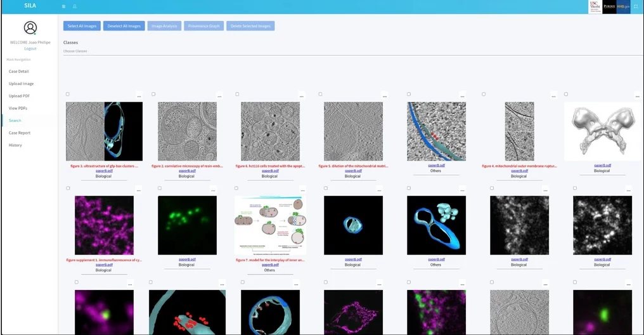Click the USC Viterbi logo
Image resolution: width=644 pixels, height=335 pixels.
click(x=595, y=6)
